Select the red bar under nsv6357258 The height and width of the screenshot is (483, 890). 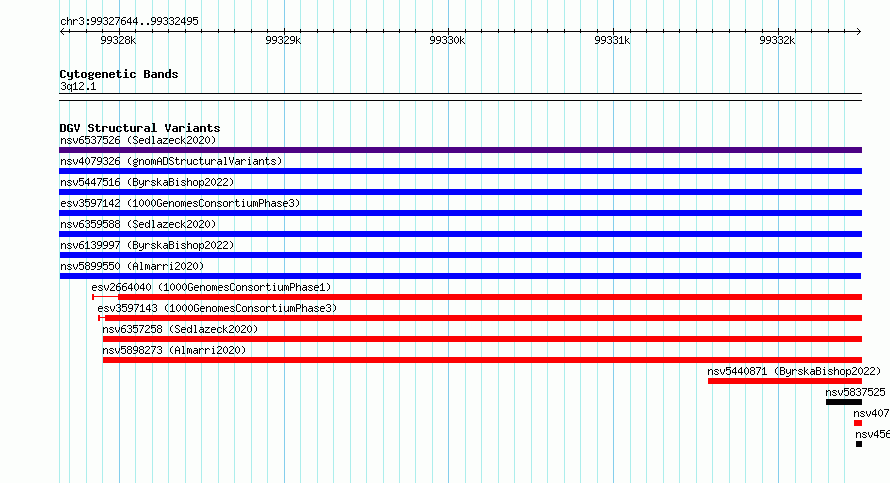[x=482, y=339]
